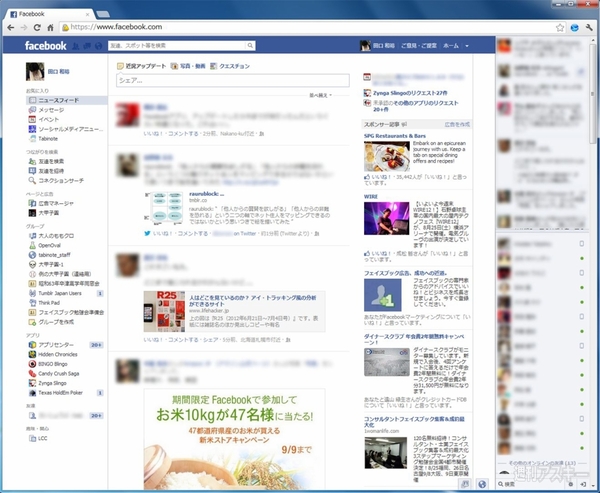This screenshot has width=600, height=493.
Task: Click the hide sidebar icon beside chat search
Action: pyautogui.click(x=584, y=484)
